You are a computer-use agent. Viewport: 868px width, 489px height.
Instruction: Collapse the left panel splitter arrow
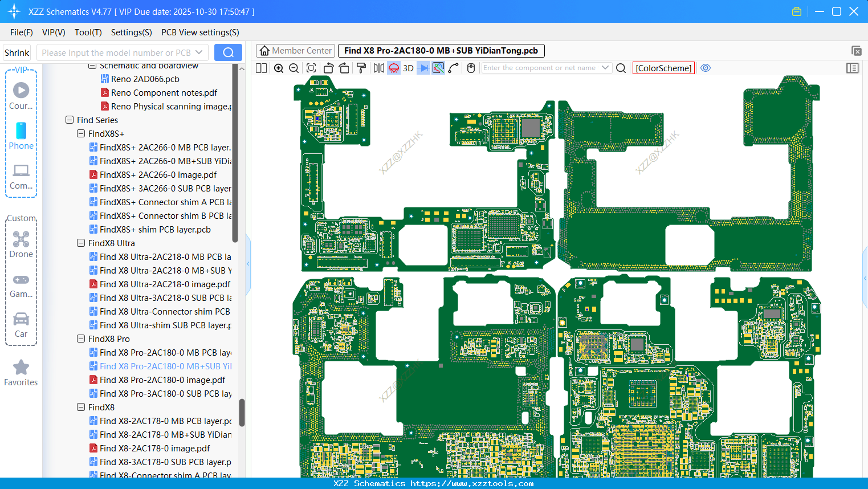tap(248, 264)
